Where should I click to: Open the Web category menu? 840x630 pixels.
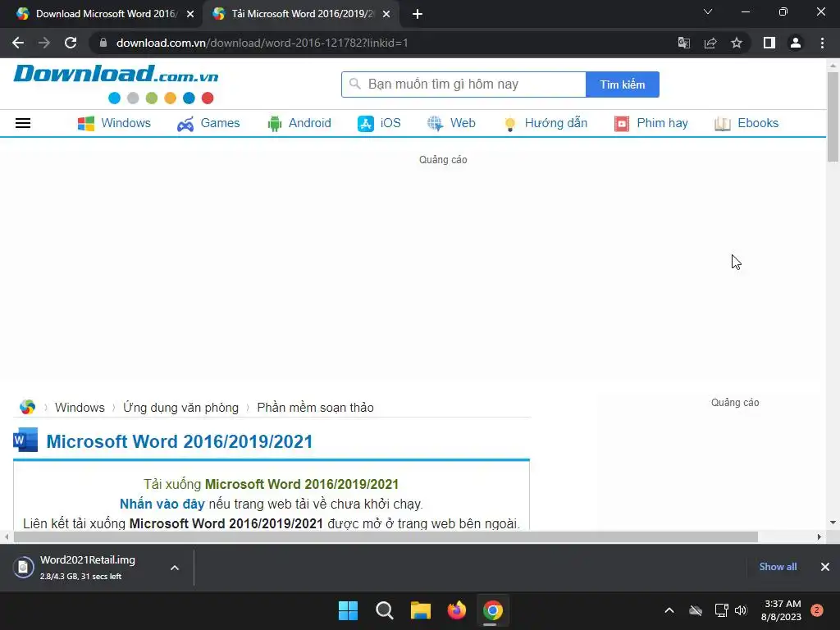point(451,123)
